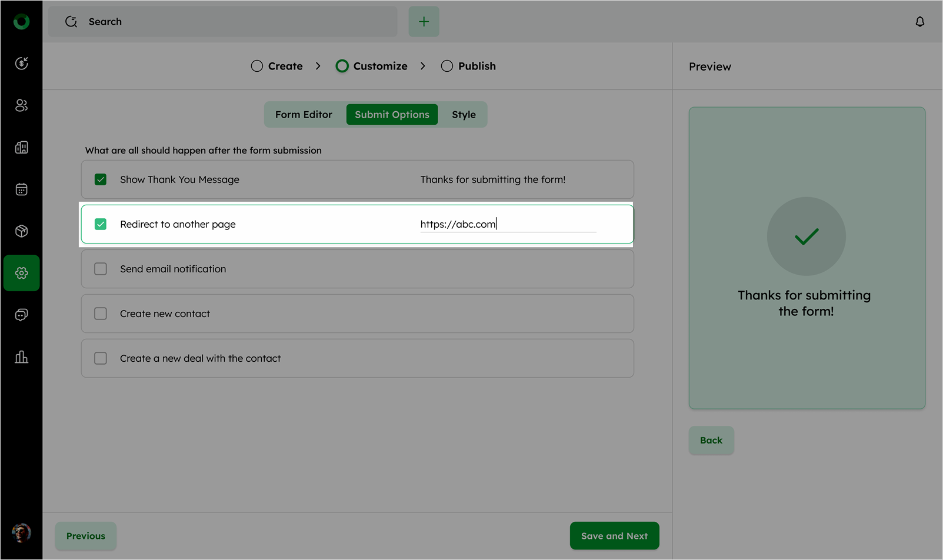Viewport: 943px width, 560px height.
Task: Enable Create a new deal with the contact
Action: (x=101, y=358)
